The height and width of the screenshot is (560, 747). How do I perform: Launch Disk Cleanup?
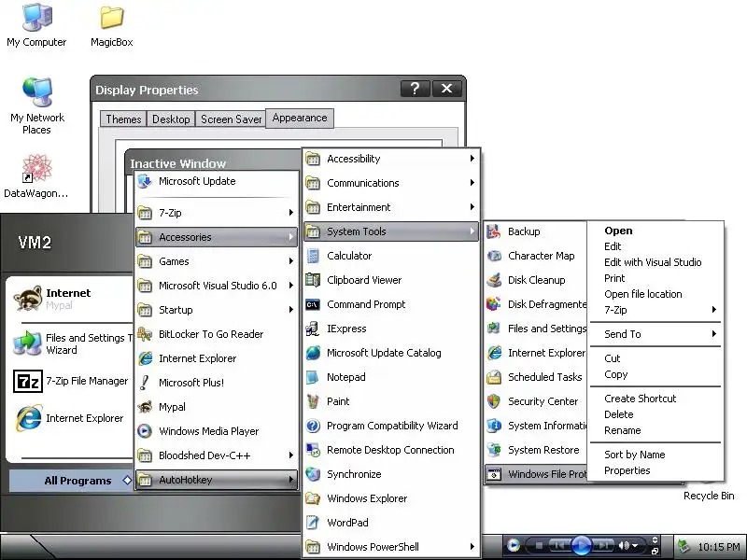click(x=536, y=280)
